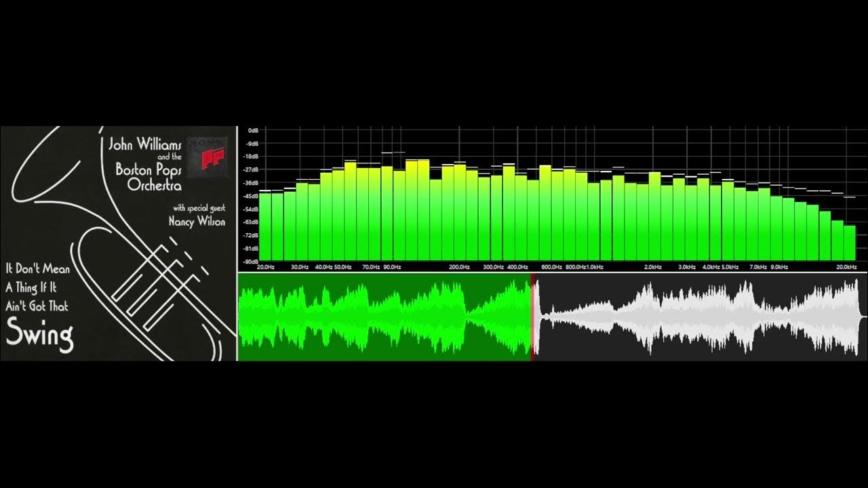This screenshot has height=488, width=868.
Task: Click the '20.0kHz' frequency label
Action: (x=847, y=268)
